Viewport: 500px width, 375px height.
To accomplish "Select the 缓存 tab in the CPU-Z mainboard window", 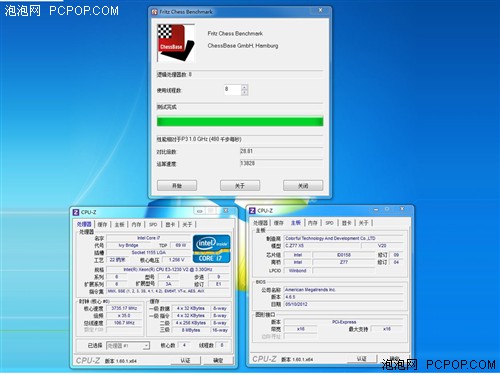I will (x=279, y=223).
